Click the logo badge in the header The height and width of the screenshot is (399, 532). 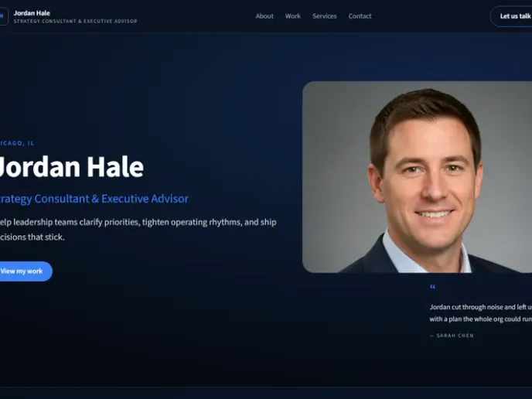(3, 16)
